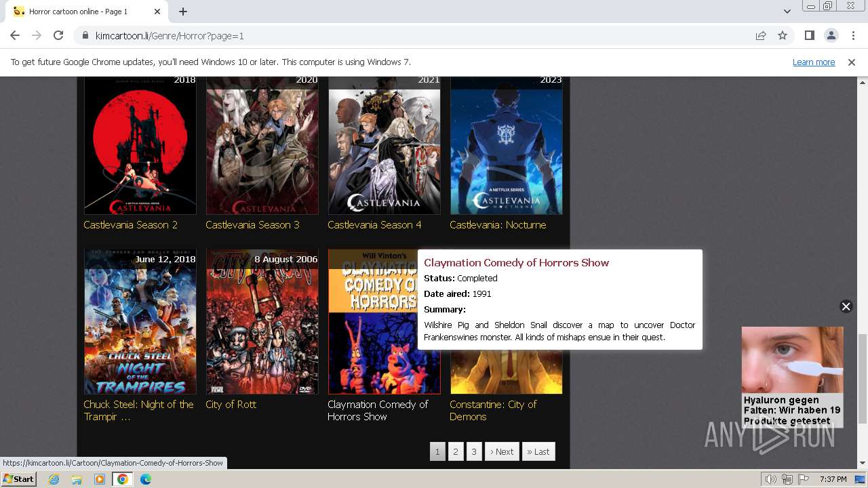Launch Internet Explorer from the taskbar
Viewport: 868px width, 488px height.
click(54, 479)
